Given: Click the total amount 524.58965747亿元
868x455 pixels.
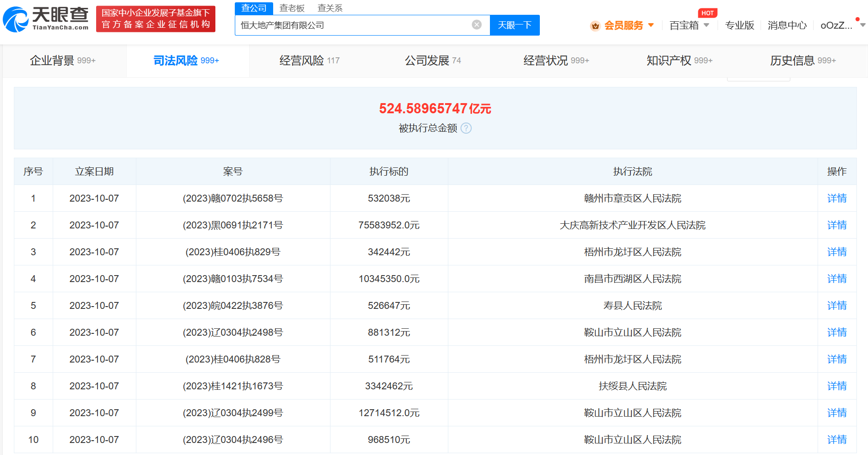Looking at the screenshot, I should click(x=435, y=109).
